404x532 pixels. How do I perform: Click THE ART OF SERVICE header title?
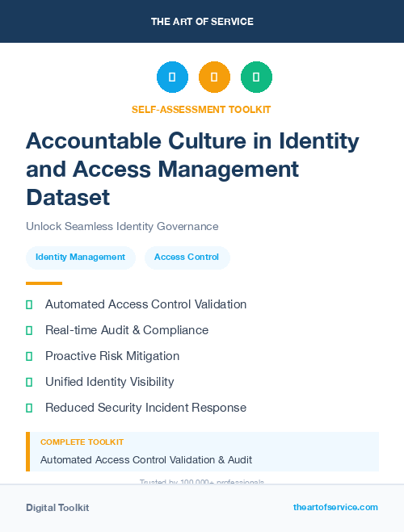coord(202,22)
